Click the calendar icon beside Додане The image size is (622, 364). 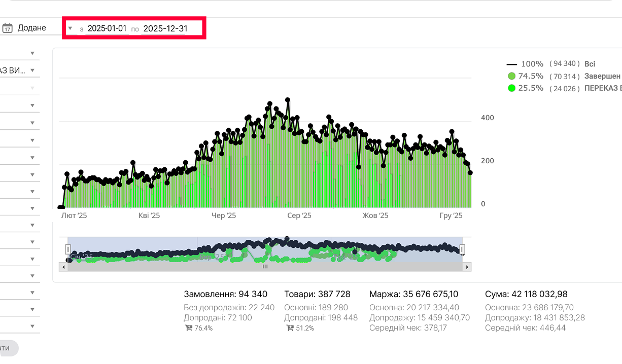tap(7, 28)
